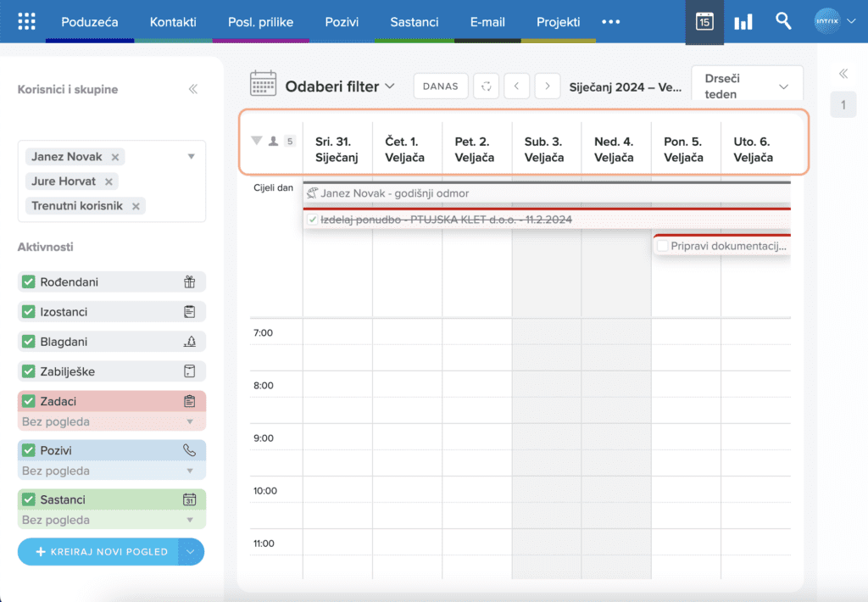Screen dimensions: 868x602
Task: Expand the Odaberi filter dropdown
Action: (x=340, y=86)
